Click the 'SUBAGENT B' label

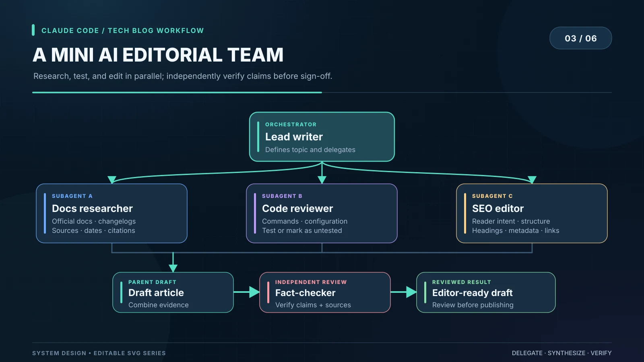point(282,196)
